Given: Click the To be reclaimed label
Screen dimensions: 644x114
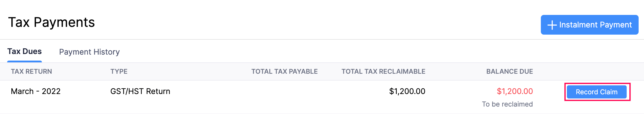Looking at the screenshot, I should pos(507,104).
